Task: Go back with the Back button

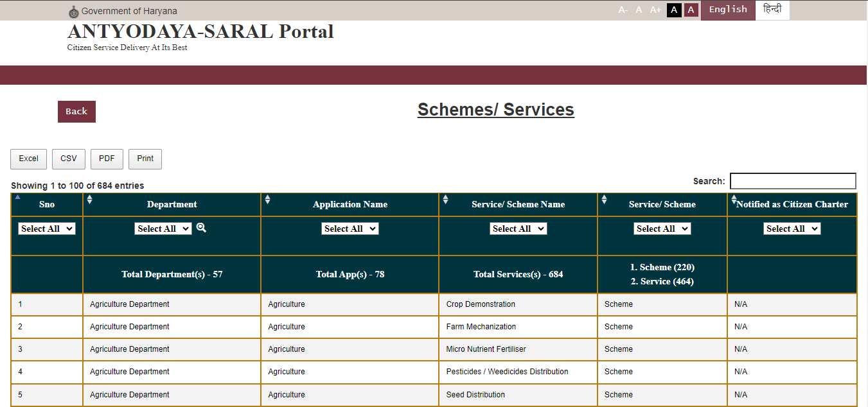Action: tap(76, 112)
